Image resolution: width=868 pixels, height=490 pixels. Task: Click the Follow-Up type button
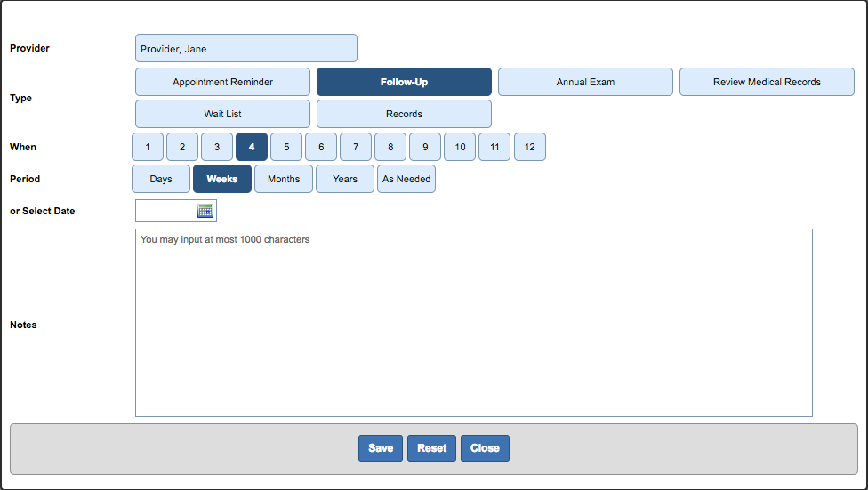coord(404,82)
